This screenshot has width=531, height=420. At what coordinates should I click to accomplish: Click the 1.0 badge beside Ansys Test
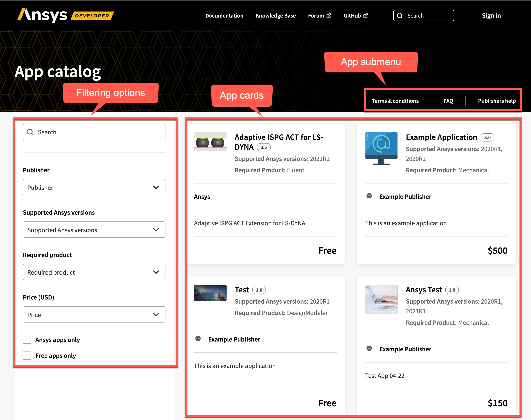tap(452, 290)
